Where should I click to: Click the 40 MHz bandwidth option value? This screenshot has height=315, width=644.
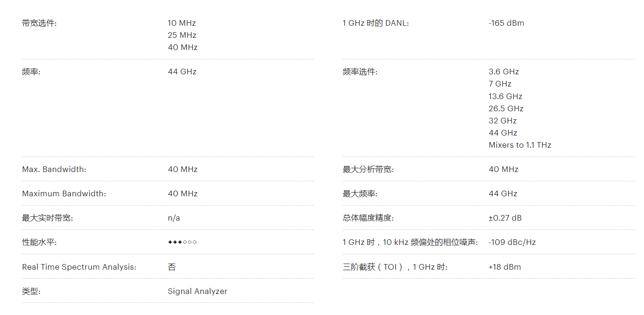tap(183, 47)
